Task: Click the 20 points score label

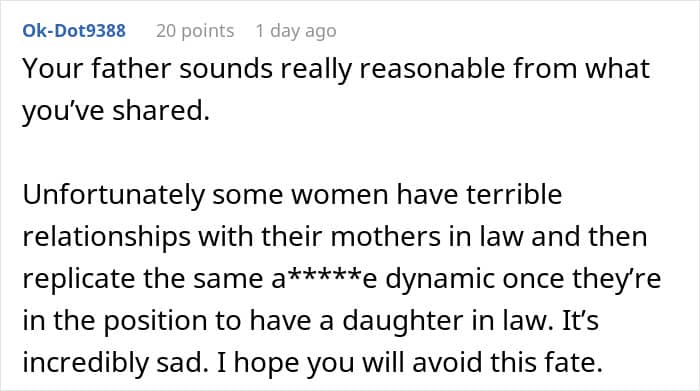Action: [195, 31]
